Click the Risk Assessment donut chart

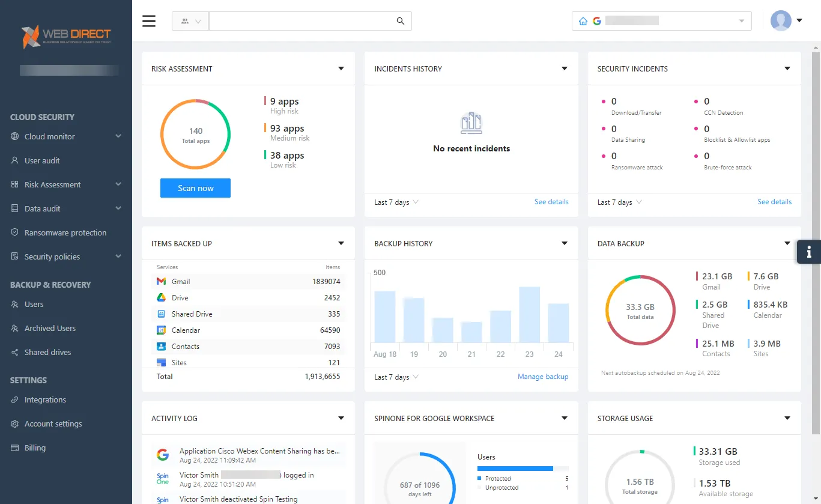click(195, 135)
